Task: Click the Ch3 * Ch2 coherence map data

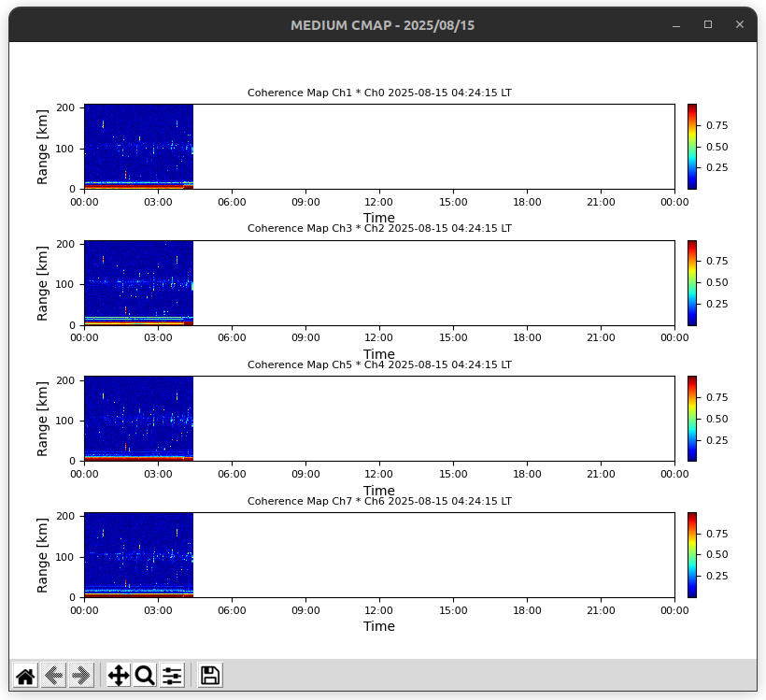Action: pos(139,283)
